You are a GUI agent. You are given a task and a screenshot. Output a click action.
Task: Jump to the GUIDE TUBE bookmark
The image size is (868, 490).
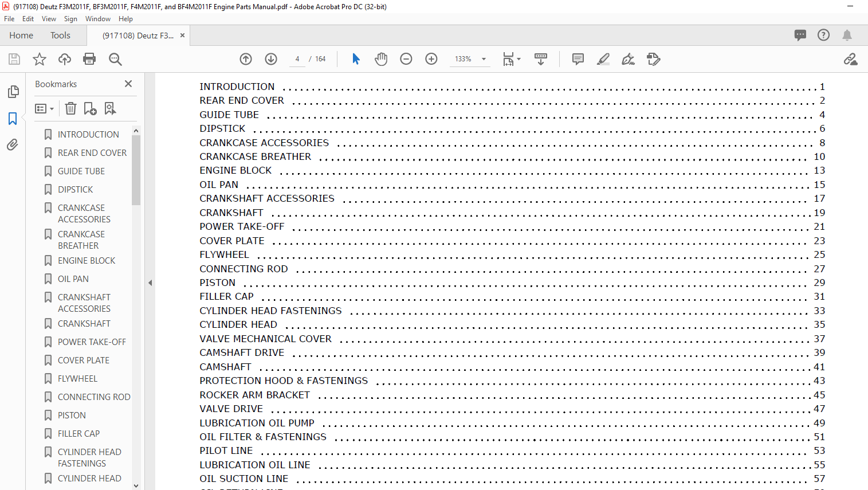pos(81,171)
